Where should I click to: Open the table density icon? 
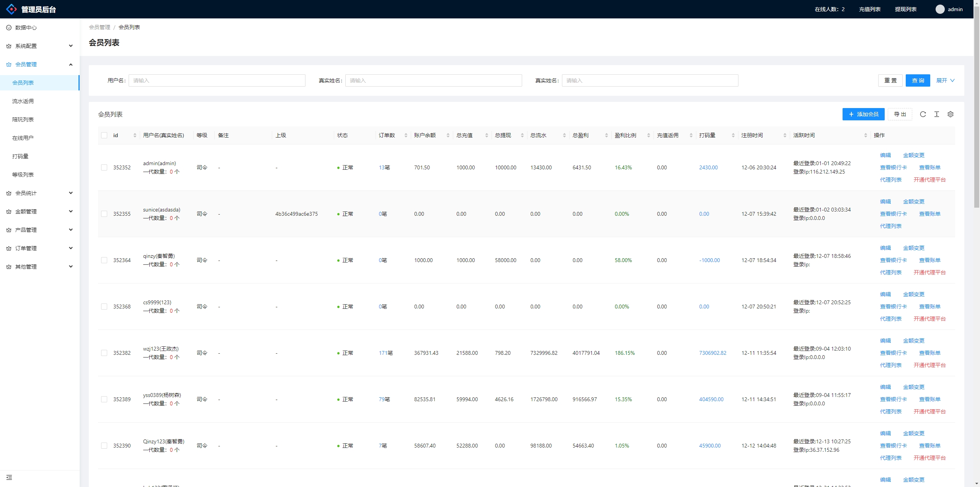(x=936, y=114)
